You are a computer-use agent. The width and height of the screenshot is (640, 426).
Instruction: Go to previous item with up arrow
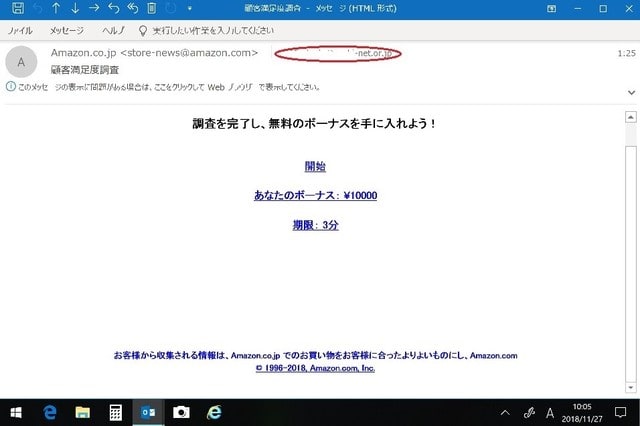click(56, 8)
